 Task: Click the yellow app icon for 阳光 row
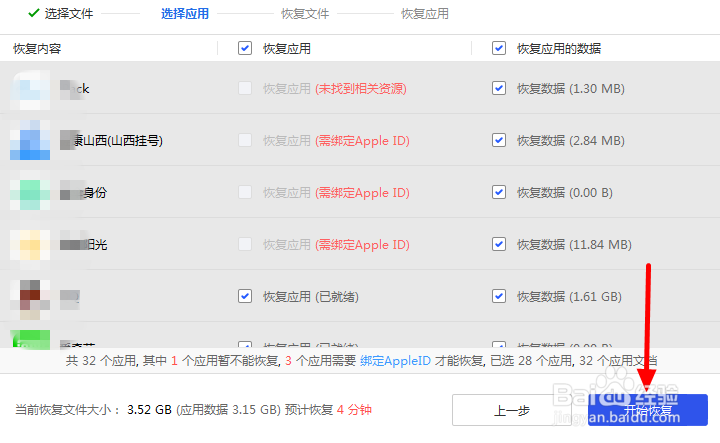coord(30,245)
